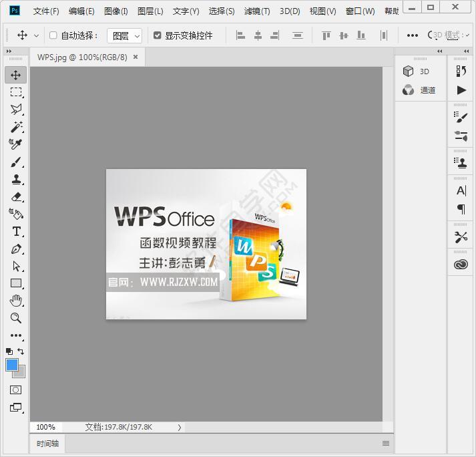Screen dimensions: 476x457
Task: Open the 滤镜(T) menu
Action: (x=257, y=11)
